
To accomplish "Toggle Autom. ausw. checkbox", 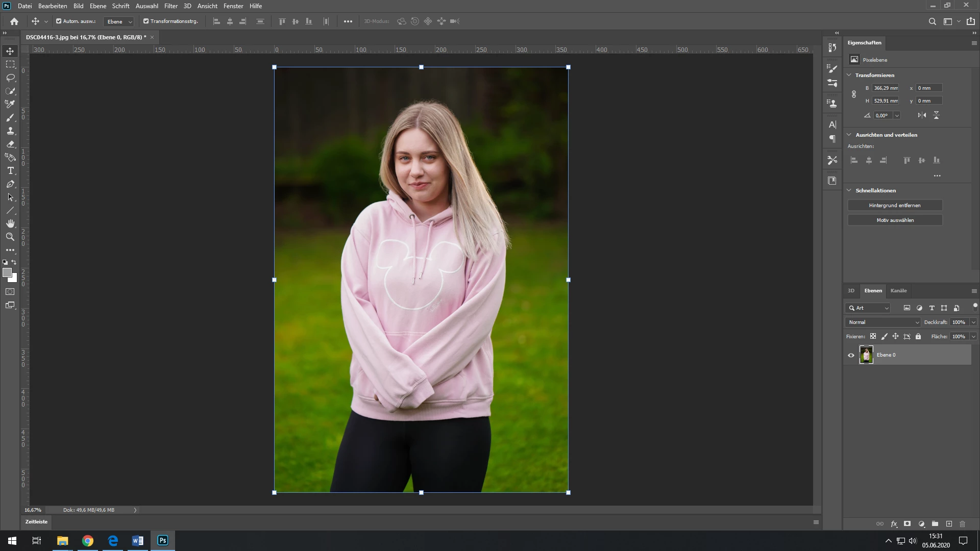I will coord(59,21).
